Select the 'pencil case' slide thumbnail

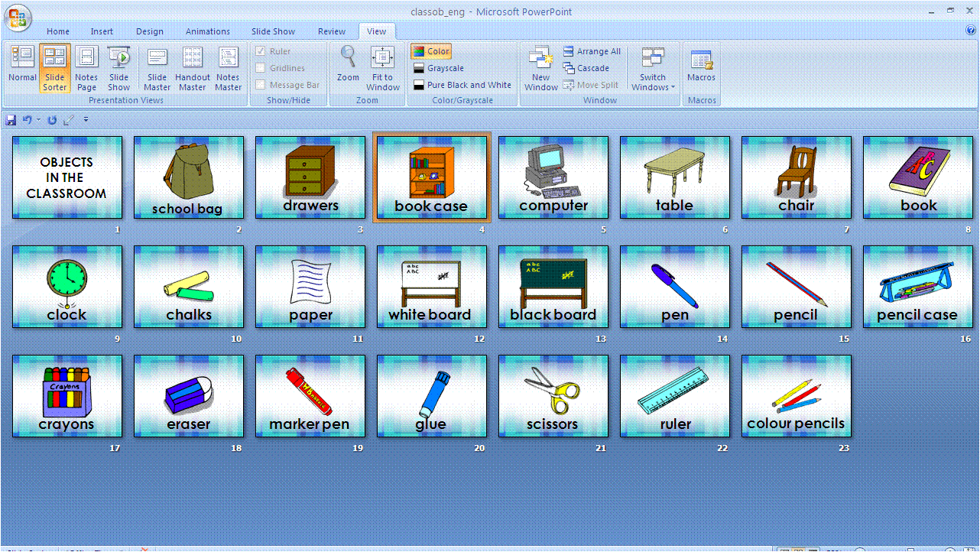click(x=918, y=287)
